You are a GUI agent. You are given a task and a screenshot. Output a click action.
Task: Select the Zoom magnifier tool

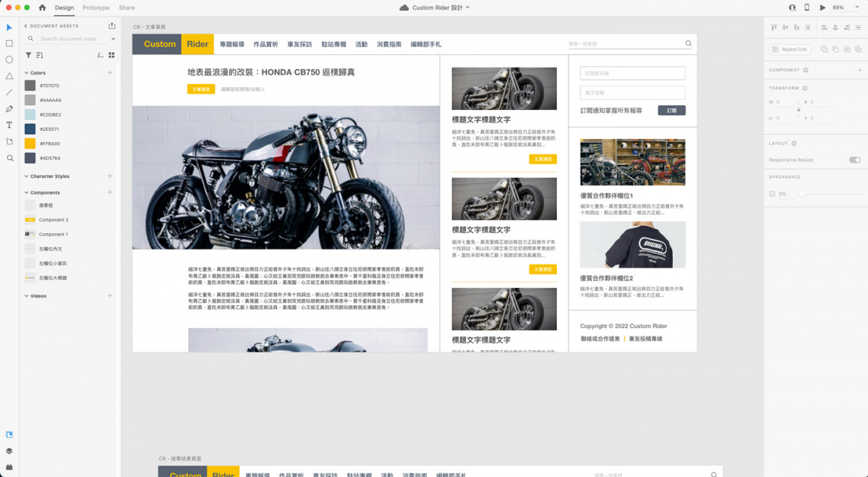click(x=9, y=158)
